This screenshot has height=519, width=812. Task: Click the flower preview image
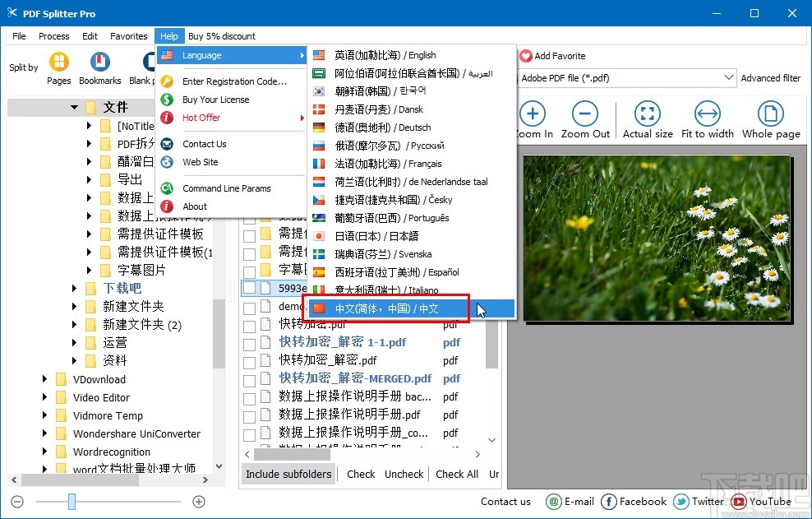click(x=657, y=239)
